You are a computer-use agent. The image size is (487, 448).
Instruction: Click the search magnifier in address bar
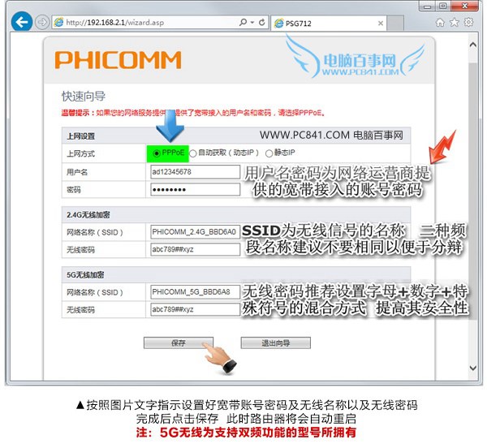point(243,23)
